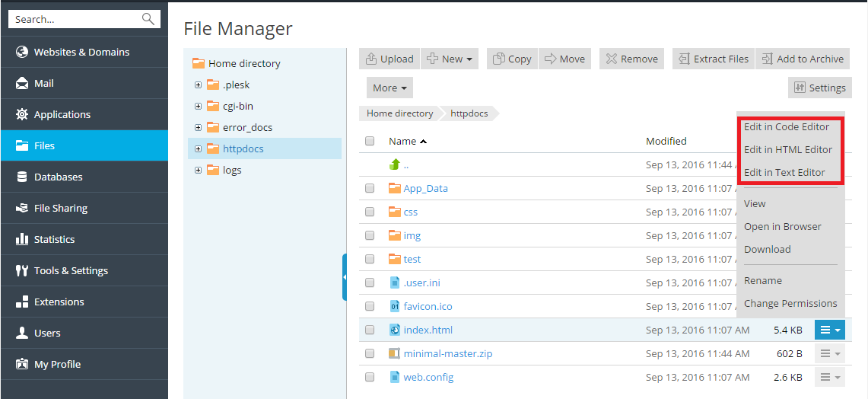Choose Edit in Code Editor from menu
This screenshot has height=399, width=868.
point(787,127)
